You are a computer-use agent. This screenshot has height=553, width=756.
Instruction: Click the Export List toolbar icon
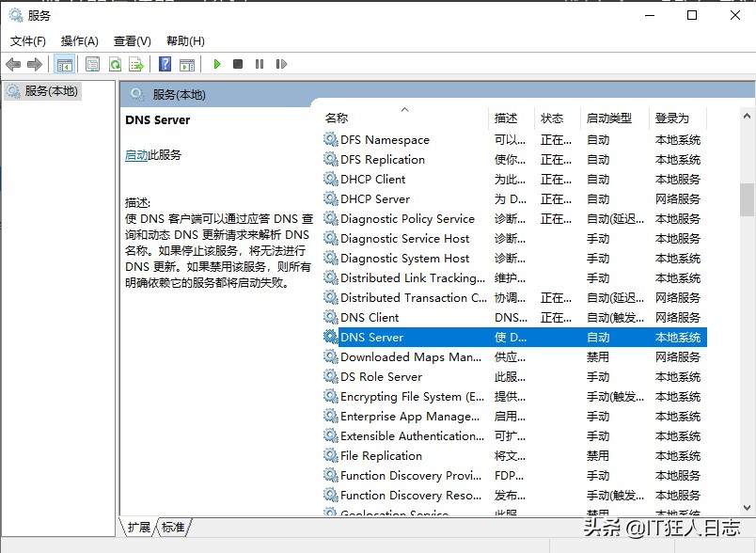[134, 64]
